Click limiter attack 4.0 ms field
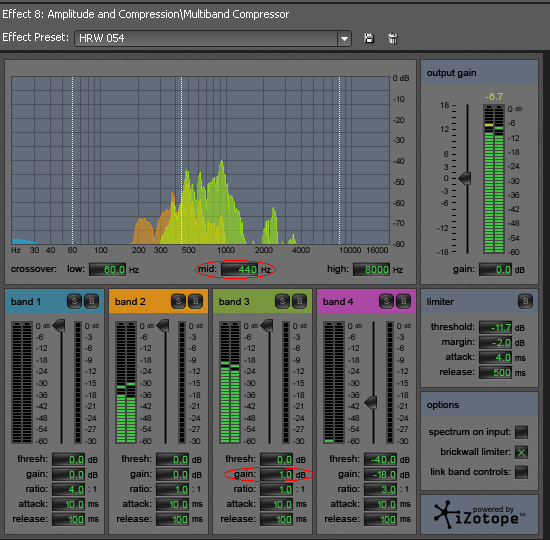The height and width of the screenshot is (540, 550). [495, 358]
